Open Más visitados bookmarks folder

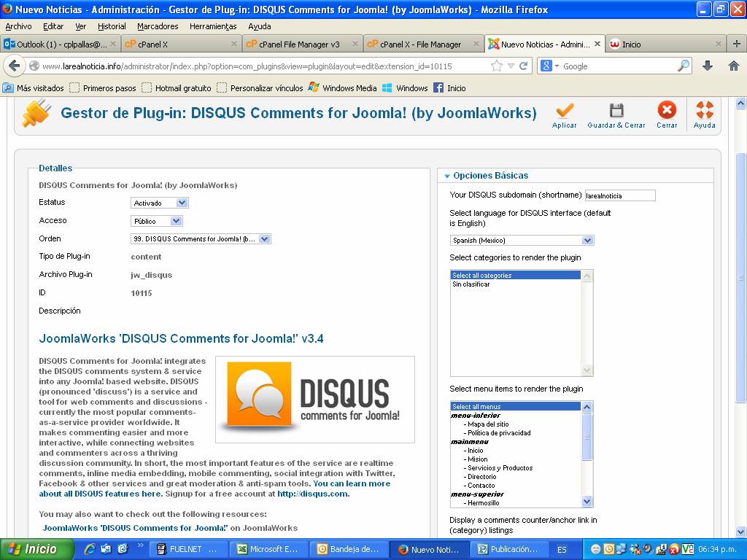pos(34,88)
